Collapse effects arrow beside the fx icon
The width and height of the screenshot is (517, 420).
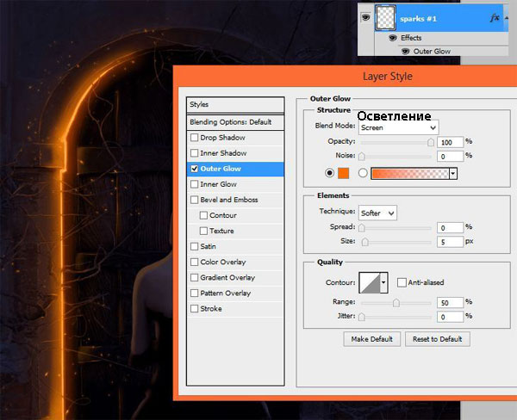point(506,17)
